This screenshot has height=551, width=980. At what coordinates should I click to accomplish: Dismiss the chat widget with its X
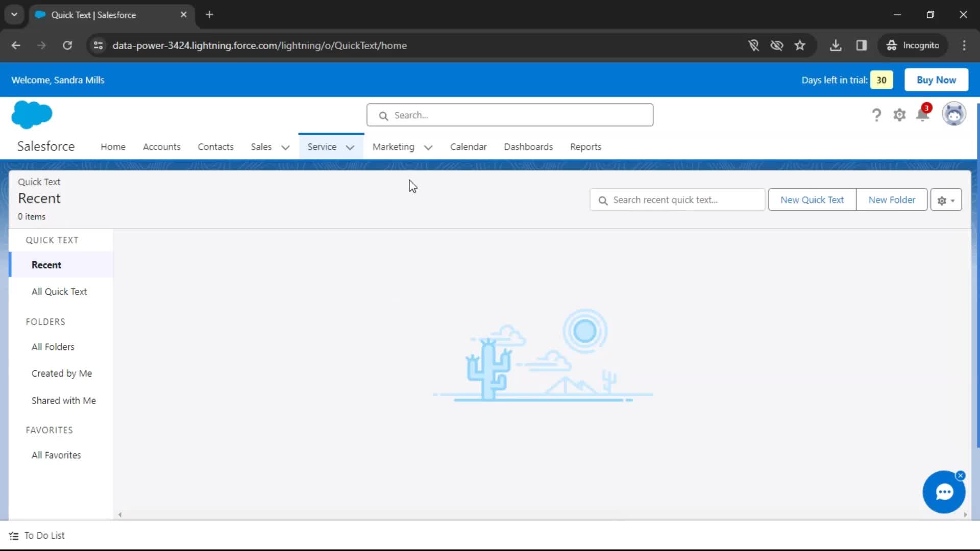(961, 475)
